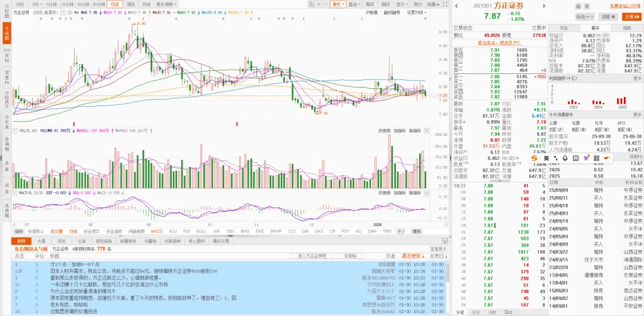This screenshot has height=316, width=644.
Task: Select the 分时图 sidebar item
Action: 7,11
